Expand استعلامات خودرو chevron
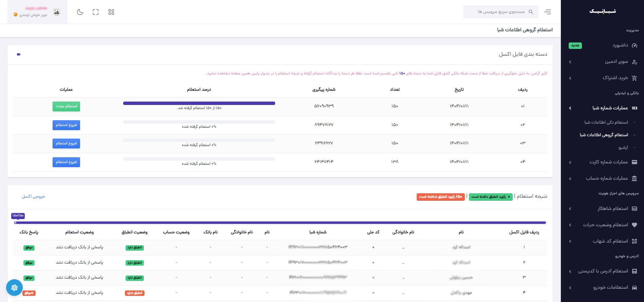 tap(570, 287)
